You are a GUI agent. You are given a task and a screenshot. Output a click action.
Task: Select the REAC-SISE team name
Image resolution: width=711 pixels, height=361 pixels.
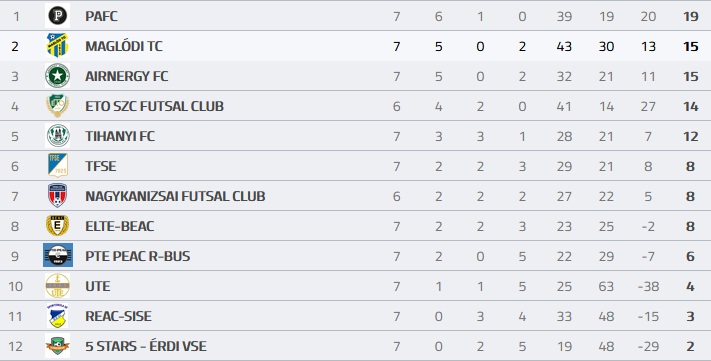pyautogui.click(x=118, y=316)
